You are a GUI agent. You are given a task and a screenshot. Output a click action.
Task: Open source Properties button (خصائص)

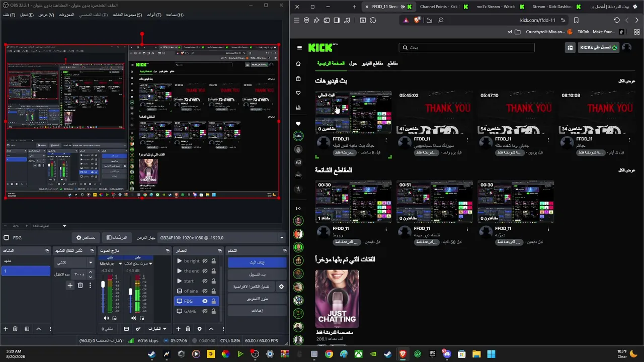point(86,238)
